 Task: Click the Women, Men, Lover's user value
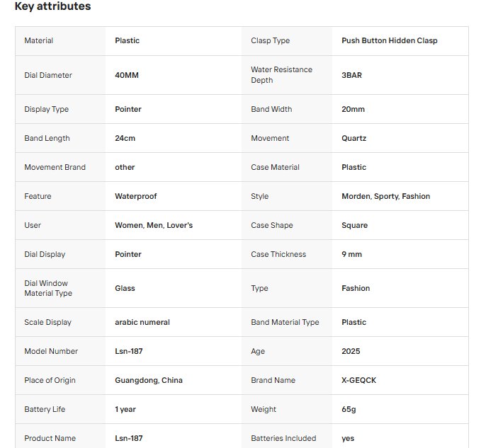pos(154,225)
